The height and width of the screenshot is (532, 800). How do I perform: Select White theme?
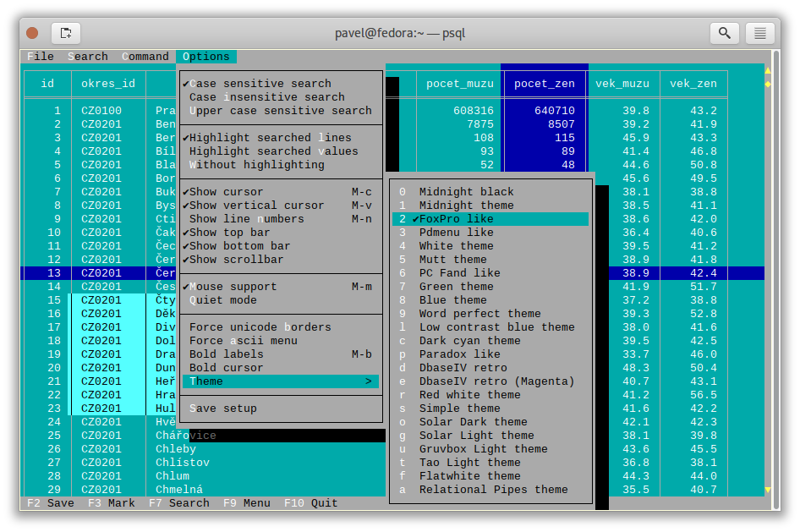pos(490,246)
